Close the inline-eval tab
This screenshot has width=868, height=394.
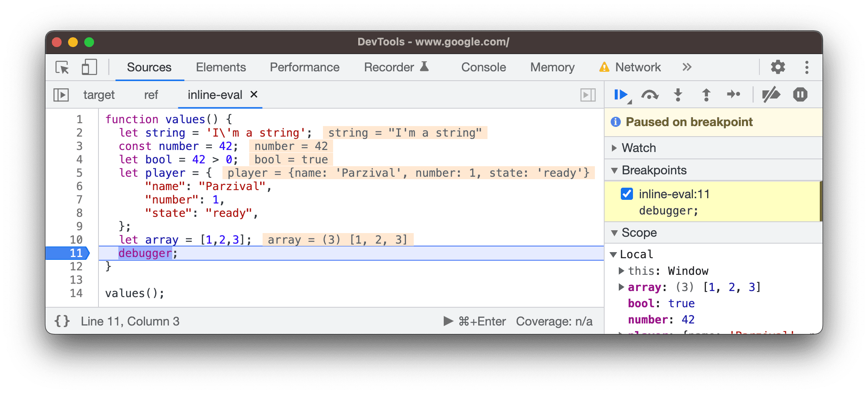click(x=254, y=94)
